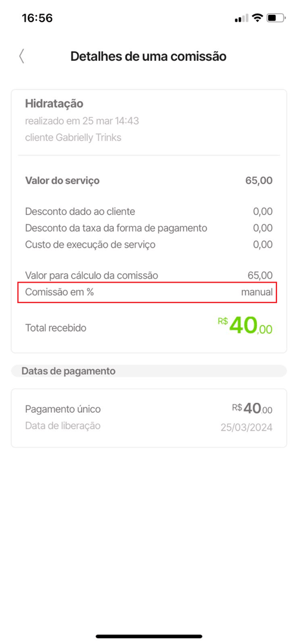The height and width of the screenshot is (644, 298).
Task: Tap the cliente Gabrielly Trinks line
Action: tap(73, 137)
